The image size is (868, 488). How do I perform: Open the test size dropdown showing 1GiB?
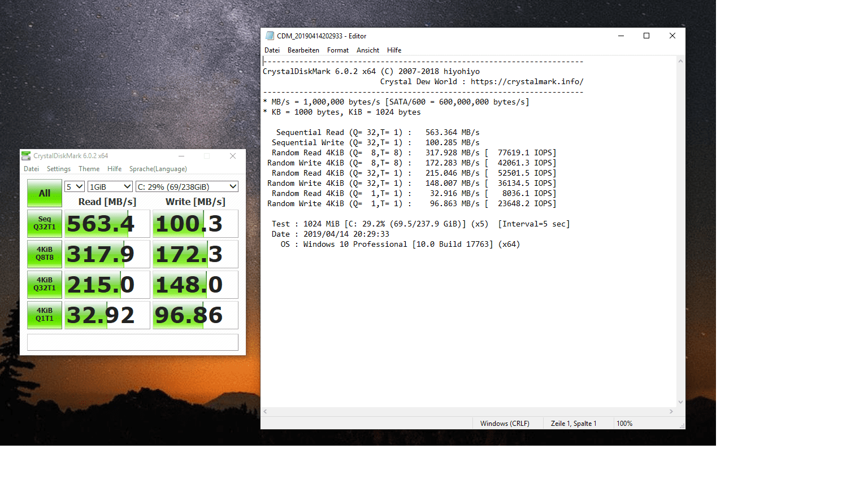[x=110, y=186]
